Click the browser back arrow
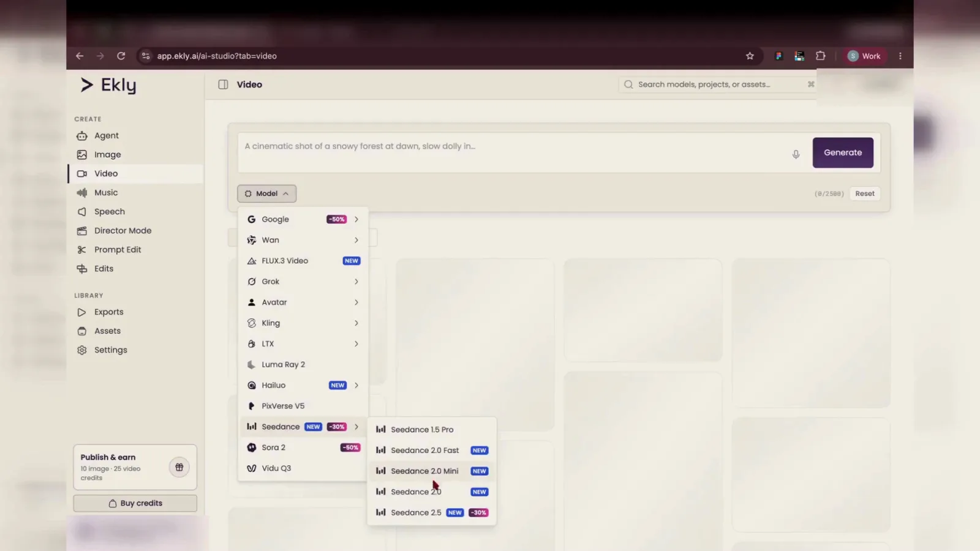The image size is (980, 551). pyautogui.click(x=80, y=56)
